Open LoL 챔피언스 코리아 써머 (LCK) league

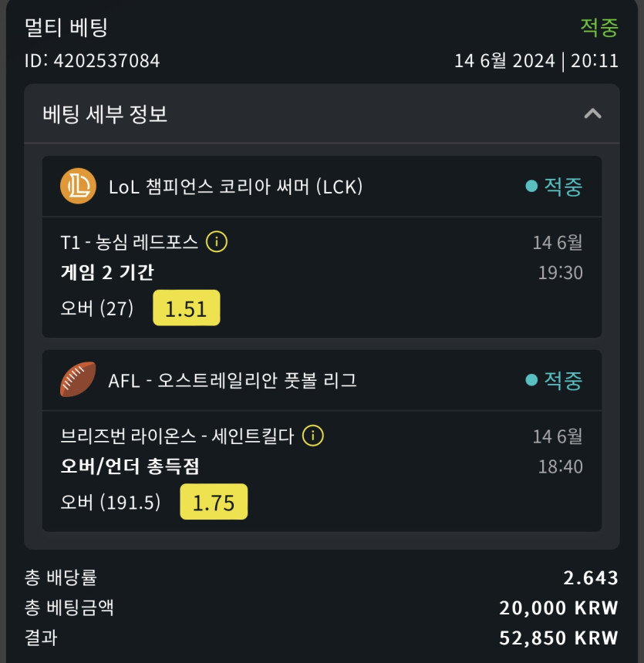tap(235, 186)
